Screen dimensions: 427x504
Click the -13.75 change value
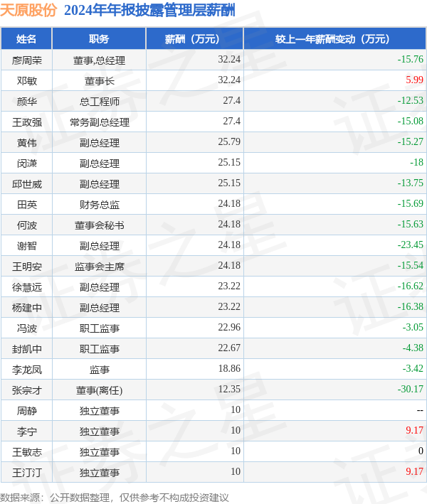410,183
